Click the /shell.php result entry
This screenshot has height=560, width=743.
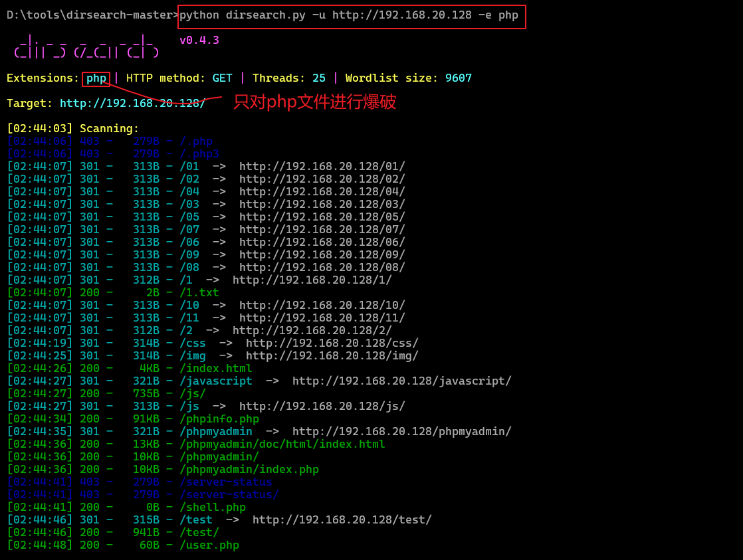point(213,507)
